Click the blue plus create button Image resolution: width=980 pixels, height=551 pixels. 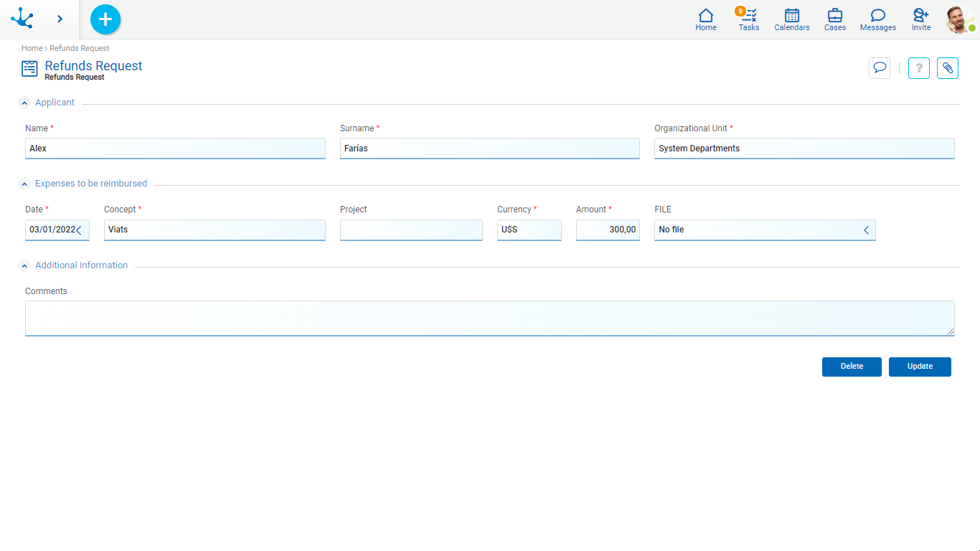coord(105,19)
